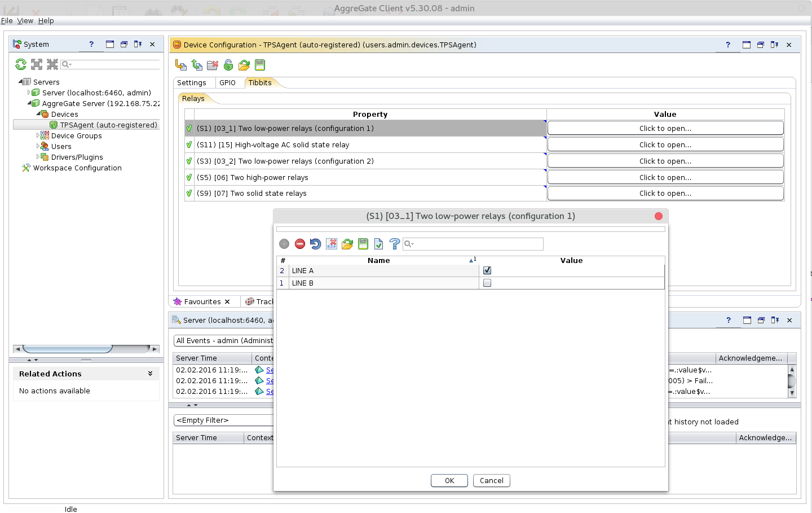This screenshot has height=513, width=812.
Task: Click green padlock icon in Device Configuration toolbar
Action: (228, 65)
